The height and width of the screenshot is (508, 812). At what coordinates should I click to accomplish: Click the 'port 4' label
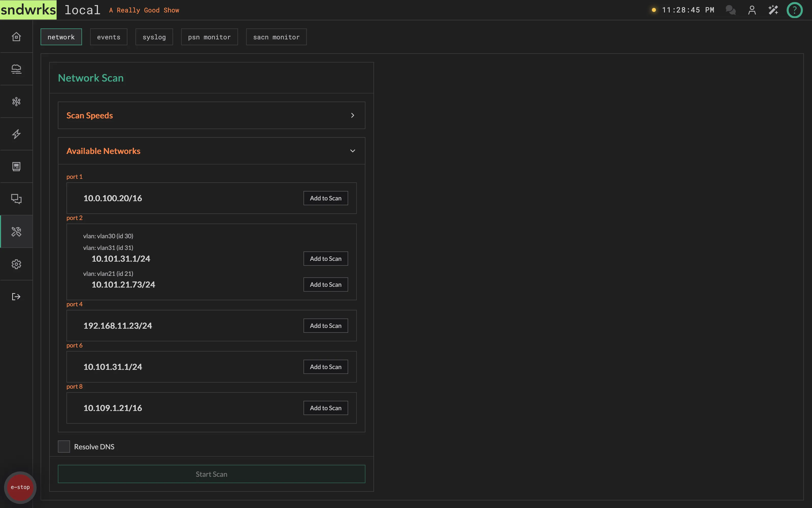pos(74,304)
